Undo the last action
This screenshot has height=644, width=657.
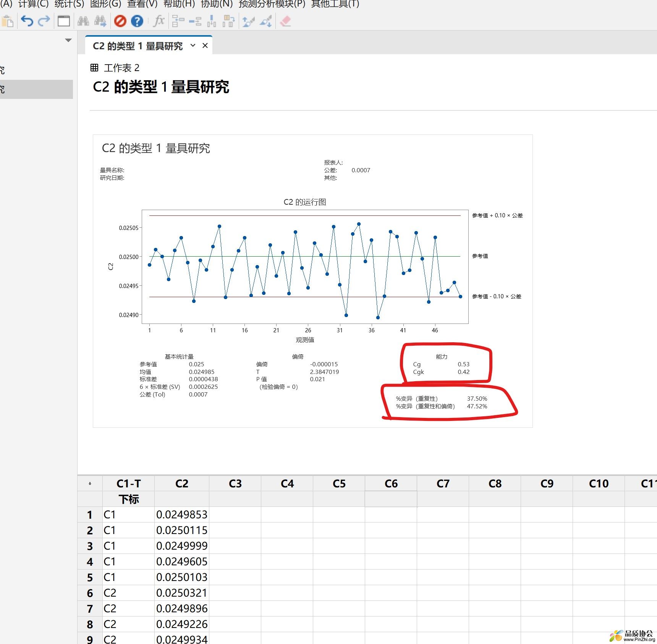[x=27, y=21]
